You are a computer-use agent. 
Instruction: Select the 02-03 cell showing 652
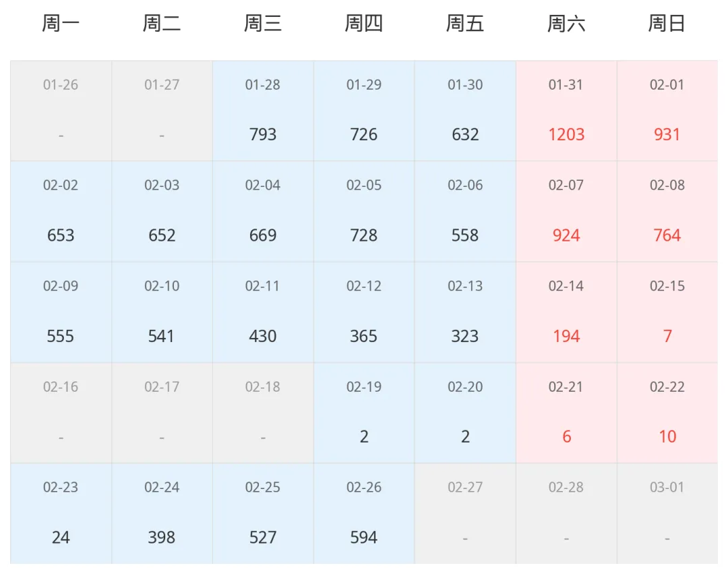(x=162, y=211)
